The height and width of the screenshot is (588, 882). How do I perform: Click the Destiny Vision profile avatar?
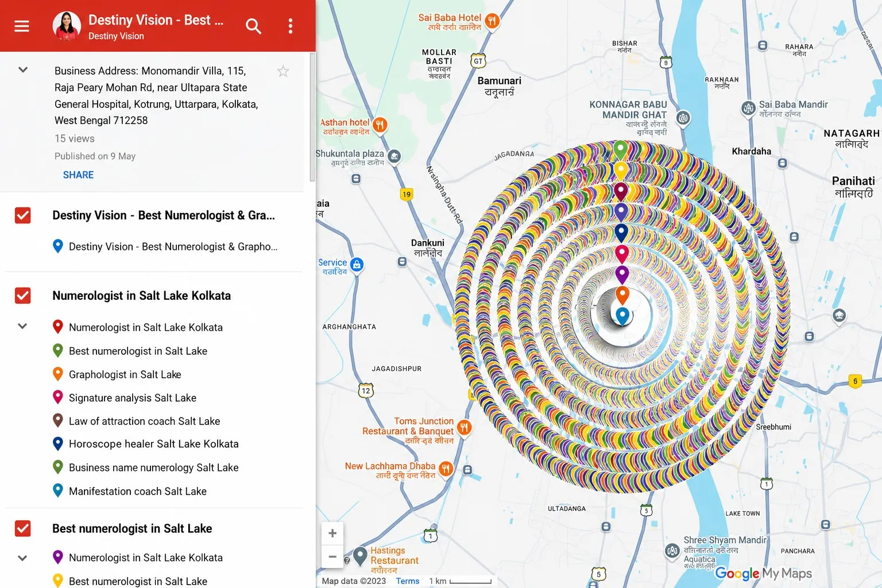(x=67, y=26)
